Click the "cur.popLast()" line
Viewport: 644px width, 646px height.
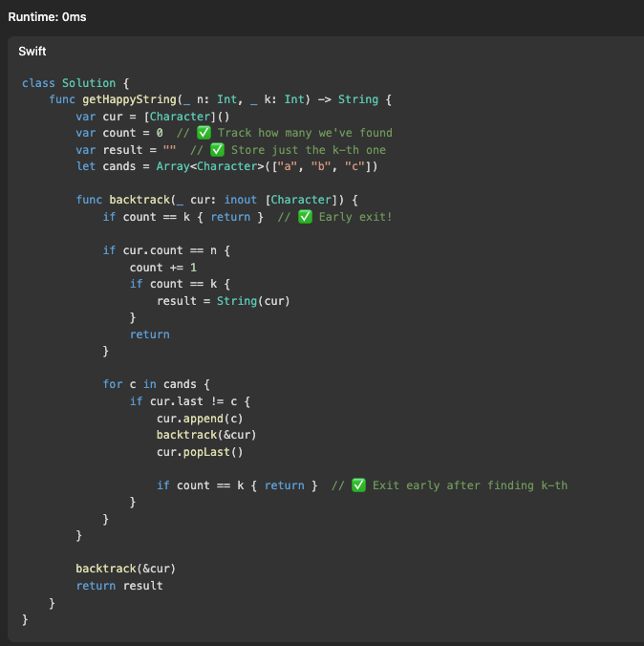[200, 452]
